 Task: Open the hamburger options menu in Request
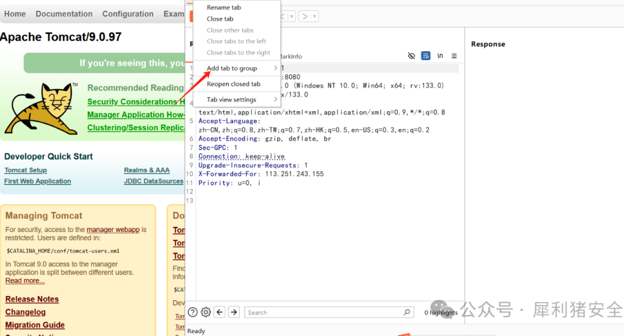(x=454, y=56)
